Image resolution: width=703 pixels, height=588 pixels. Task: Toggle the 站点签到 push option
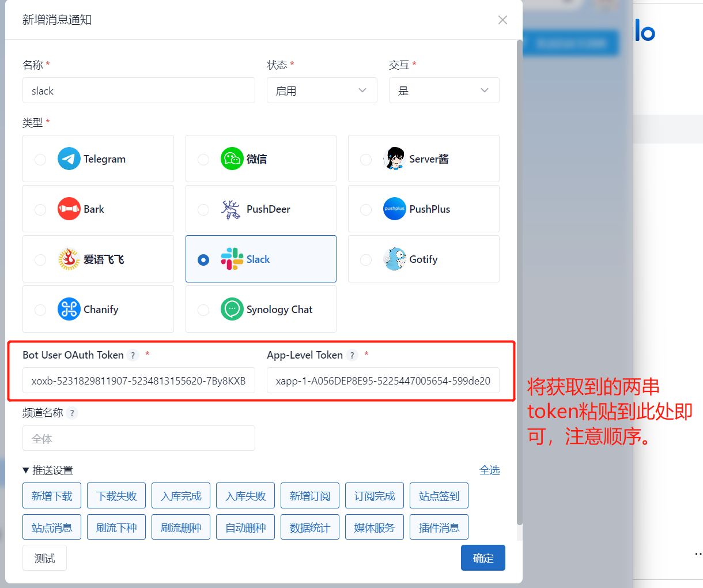click(x=439, y=496)
